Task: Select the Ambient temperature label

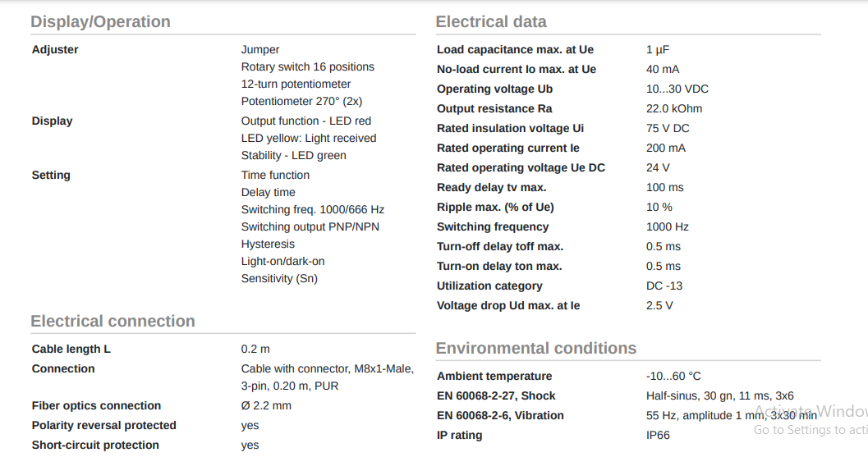Action: [x=494, y=377]
